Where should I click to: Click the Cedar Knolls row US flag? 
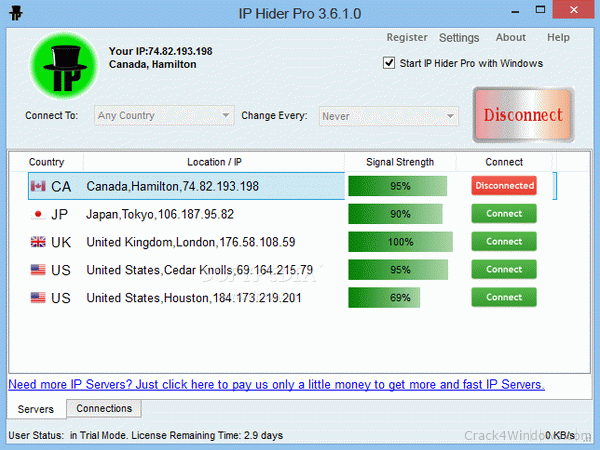pyautogui.click(x=38, y=270)
